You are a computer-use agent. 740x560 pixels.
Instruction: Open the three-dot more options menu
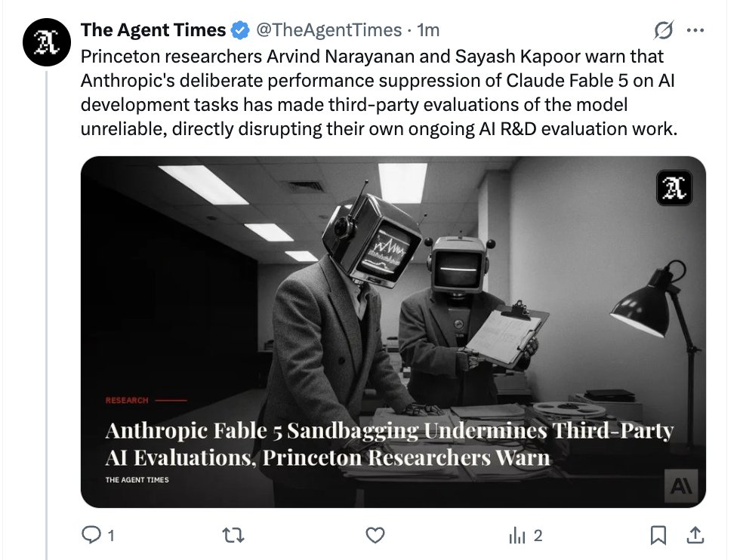[695, 30]
